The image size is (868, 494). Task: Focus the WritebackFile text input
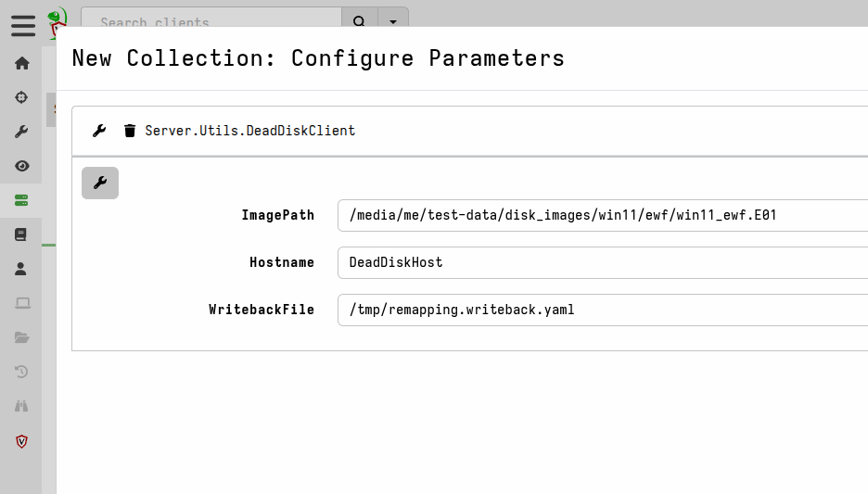point(603,310)
